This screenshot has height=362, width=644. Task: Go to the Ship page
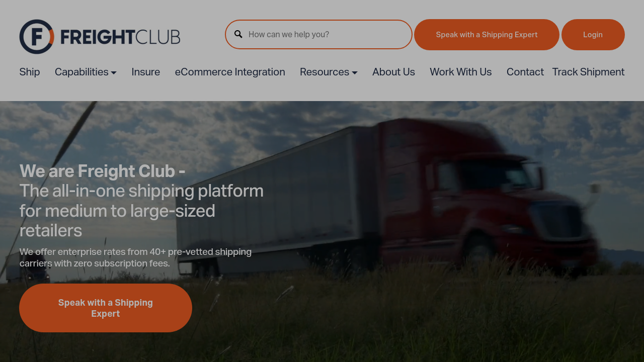pos(30,72)
